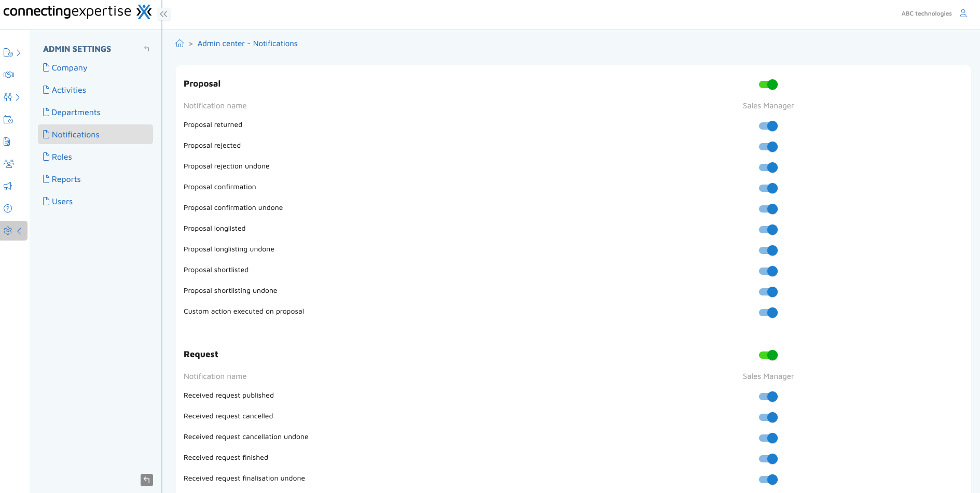Open the invoice document icon in sidebar
980x493 pixels.
pos(8,141)
